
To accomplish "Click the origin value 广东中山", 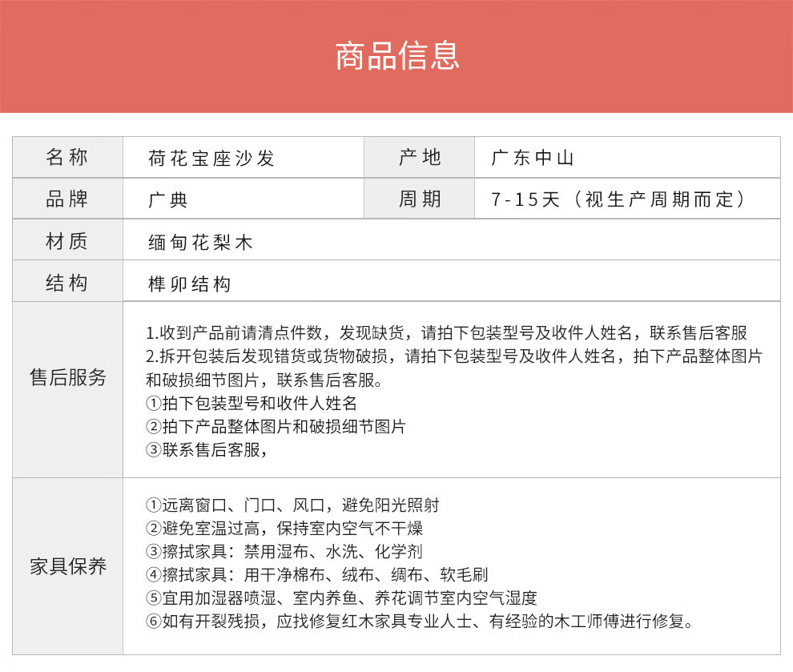I will (x=533, y=159).
